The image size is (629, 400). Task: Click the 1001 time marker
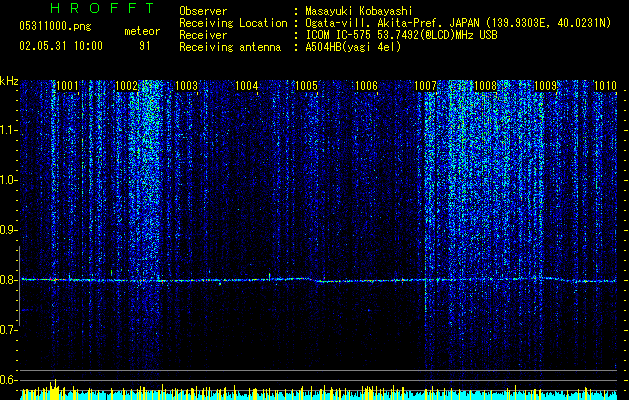[67, 86]
